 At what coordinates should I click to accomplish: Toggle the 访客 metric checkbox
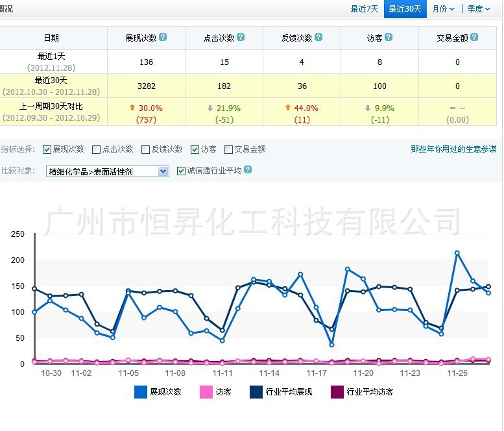pyautogui.click(x=195, y=149)
